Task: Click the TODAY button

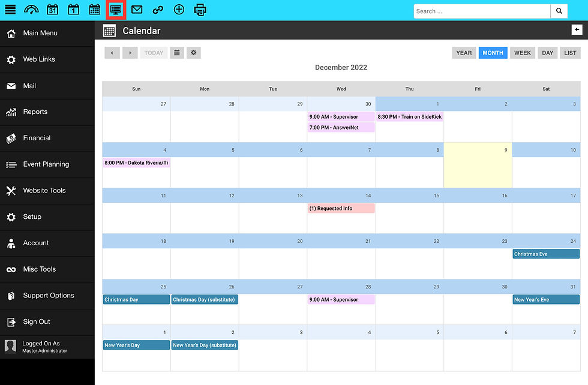Action: (154, 53)
